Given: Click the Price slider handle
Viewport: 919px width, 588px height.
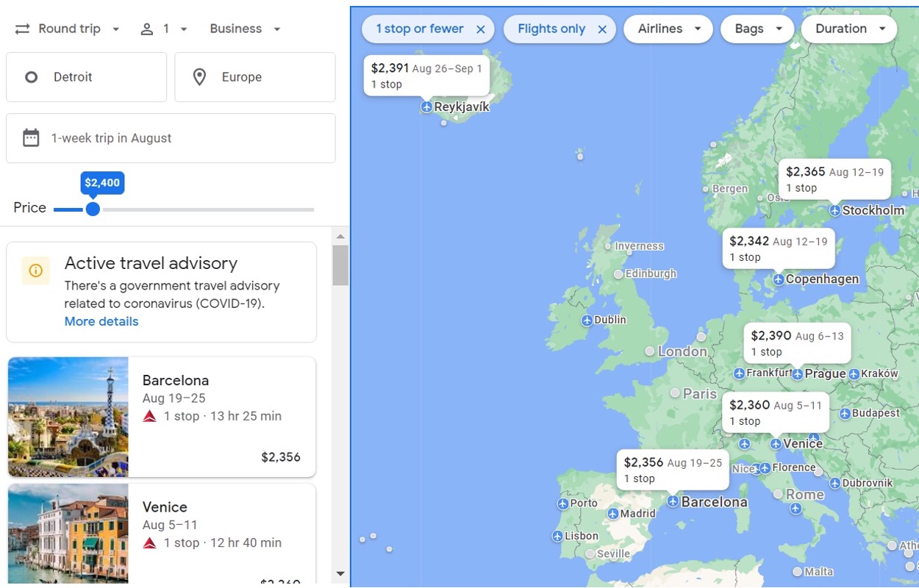Looking at the screenshot, I should coord(93,209).
